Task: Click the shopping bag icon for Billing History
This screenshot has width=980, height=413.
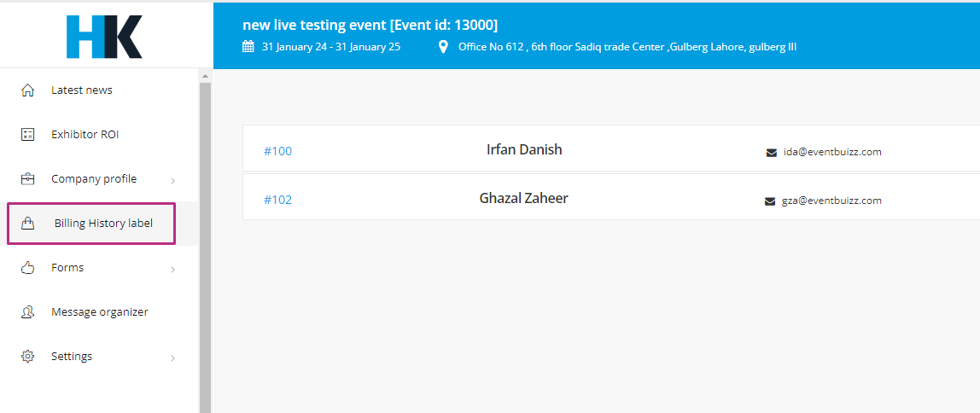Action: click(27, 223)
